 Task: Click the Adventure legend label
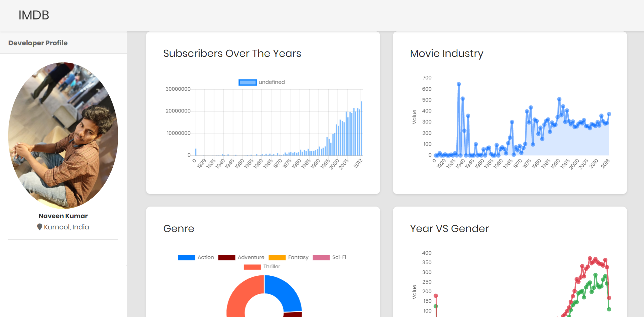pyautogui.click(x=251, y=257)
